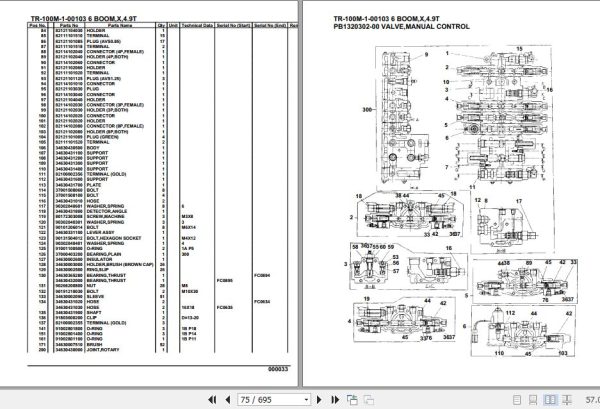
Task: Click the left page title TR-100M-1-00103 6 BOOM,X,4.9T
Action: tap(83, 19)
